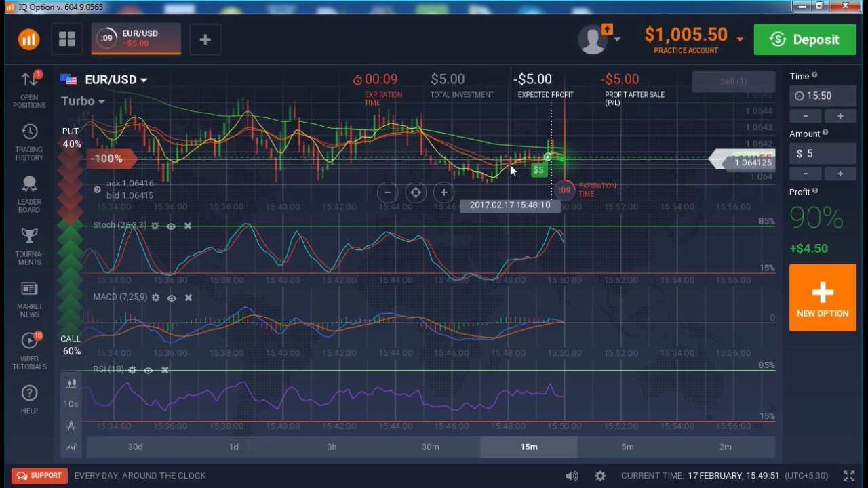Click the Amount help question mark
Image resolution: width=868 pixels, height=488 pixels.
pos(826,133)
